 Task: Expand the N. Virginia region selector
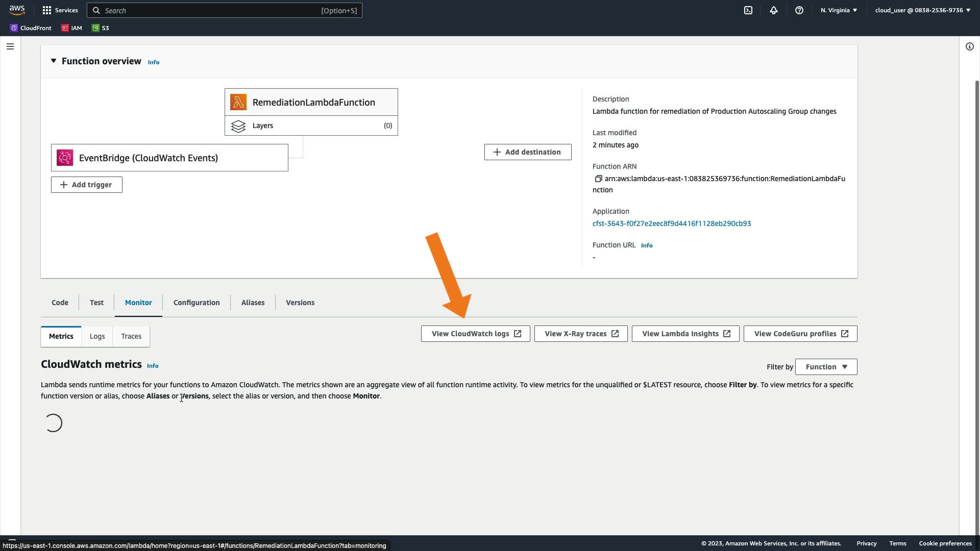[839, 10]
